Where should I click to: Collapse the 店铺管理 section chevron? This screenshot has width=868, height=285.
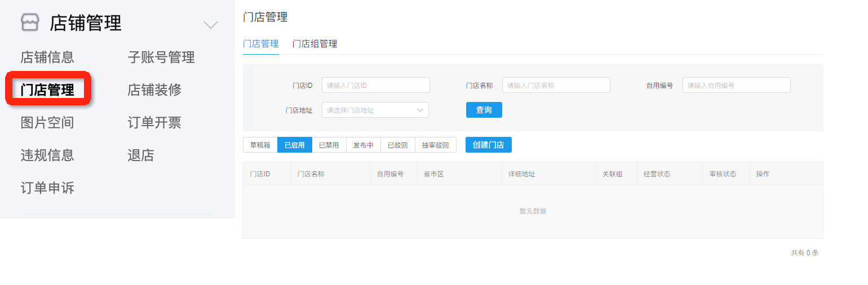coord(211,25)
